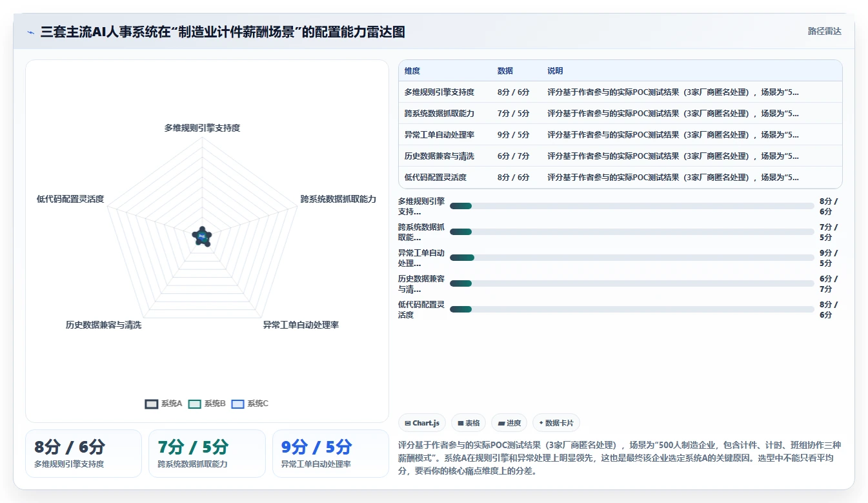
Task: Click the 进度 tag chip
Action: coord(509,423)
